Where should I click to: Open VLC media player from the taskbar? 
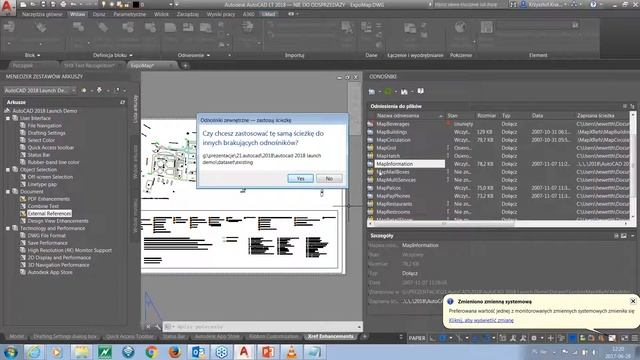[291, 352]
